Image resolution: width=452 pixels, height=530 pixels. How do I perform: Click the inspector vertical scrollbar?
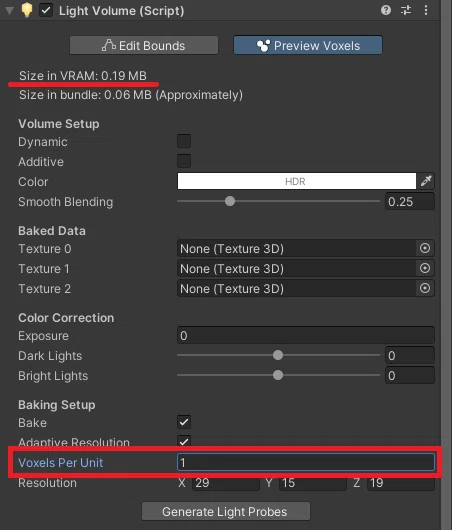coord(446,265)
